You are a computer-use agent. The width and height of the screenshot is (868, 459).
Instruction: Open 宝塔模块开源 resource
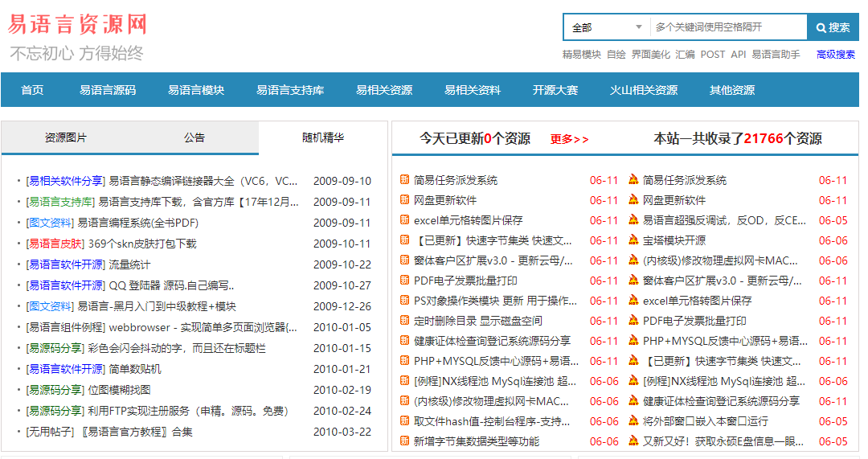pyautogui.click(x=674, y=240)
